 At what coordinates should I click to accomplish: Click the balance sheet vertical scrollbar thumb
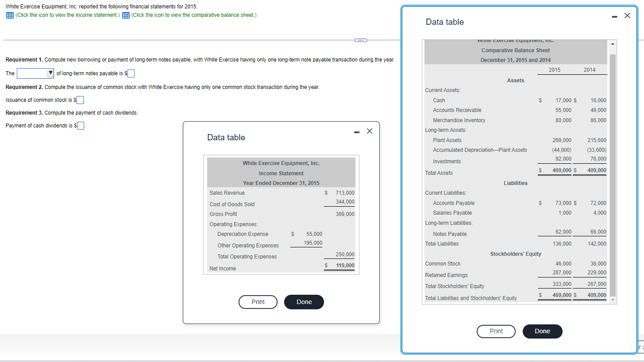click(613, 176)
